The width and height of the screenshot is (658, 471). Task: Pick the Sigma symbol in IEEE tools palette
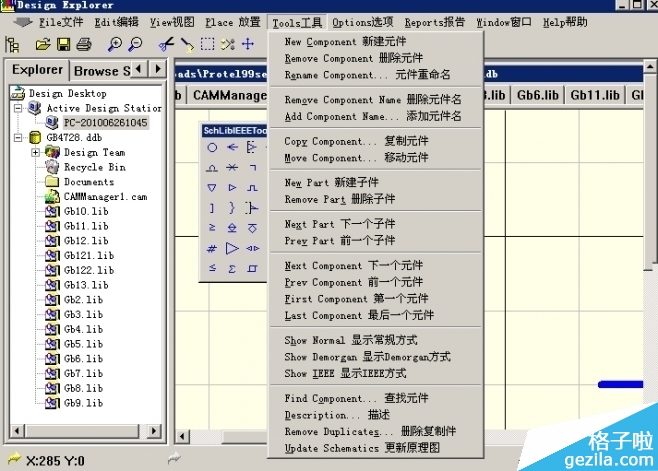(232, 268)
